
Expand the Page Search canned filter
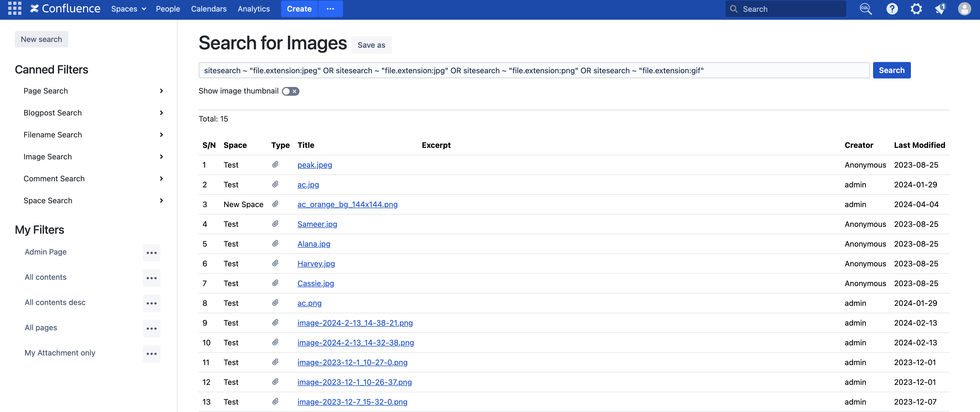tap(161, 91)
